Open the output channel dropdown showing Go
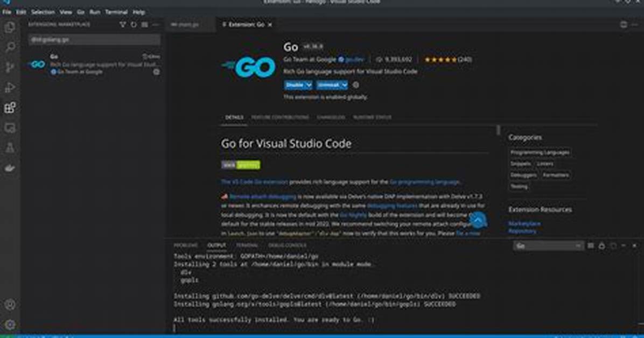644x338 pixels. [548, 245]
